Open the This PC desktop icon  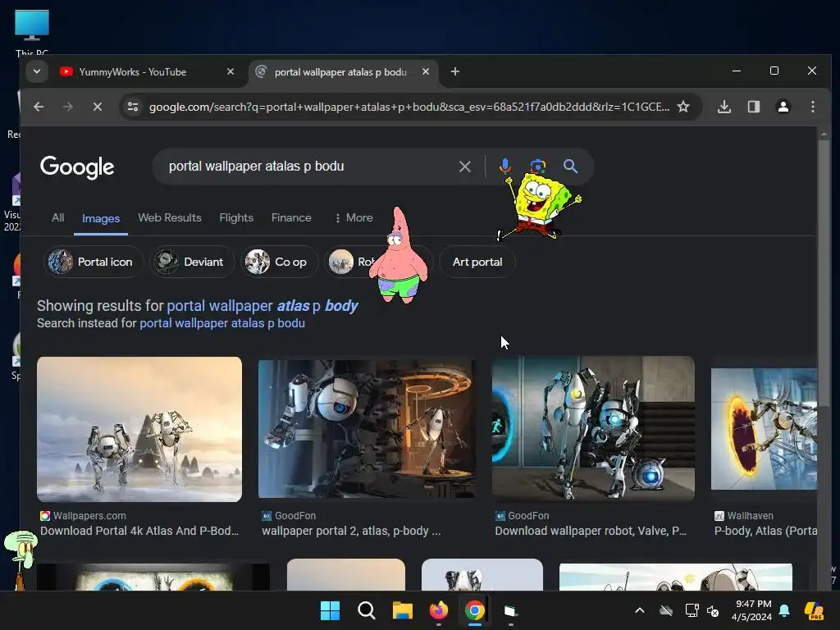[32, 32]
